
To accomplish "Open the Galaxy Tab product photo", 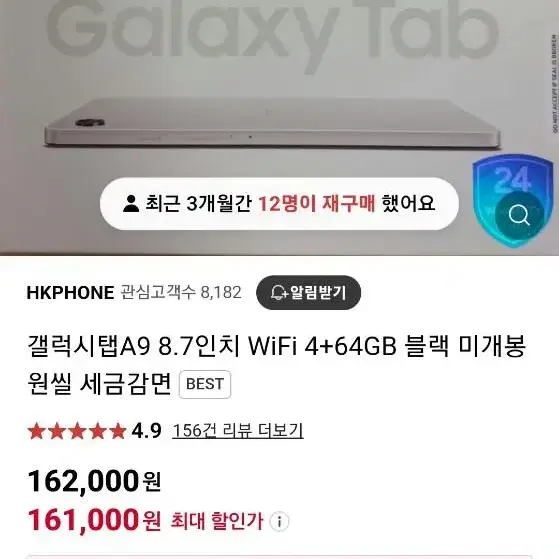I will pos(280,128).
